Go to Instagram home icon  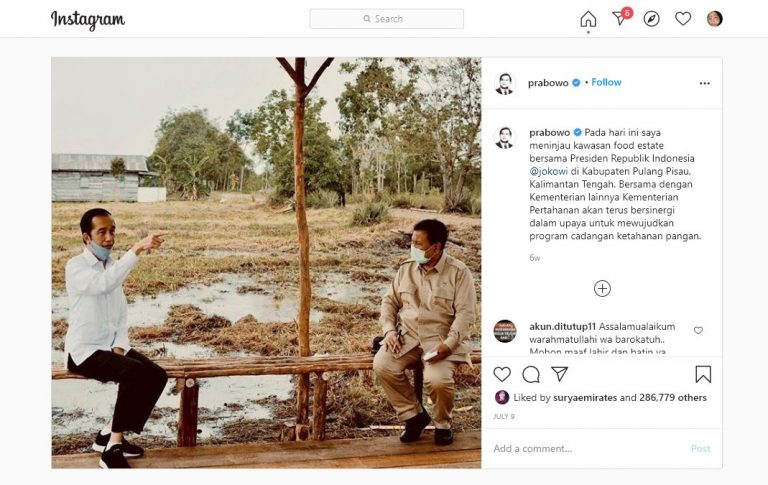pyautogui.click(x=588, y=19)
